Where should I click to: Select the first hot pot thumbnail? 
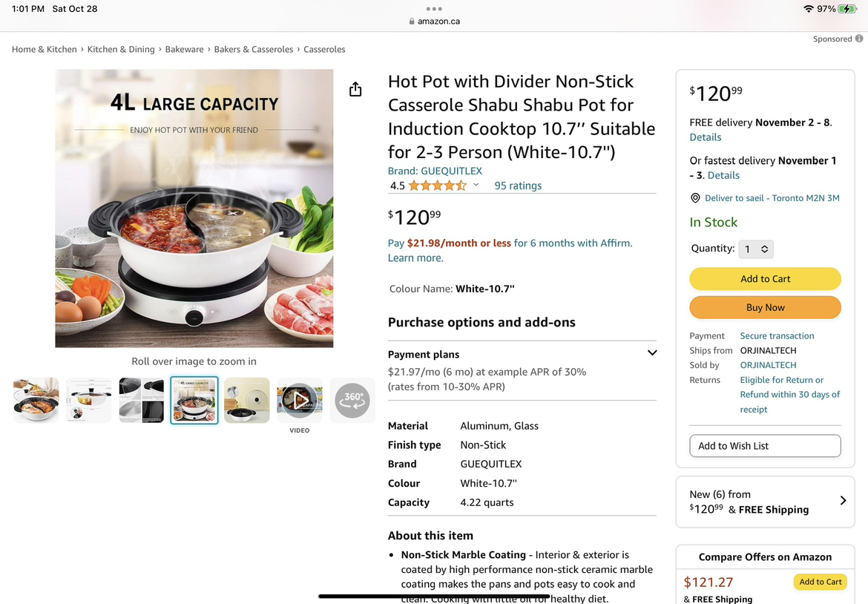[x=36, y=400]
